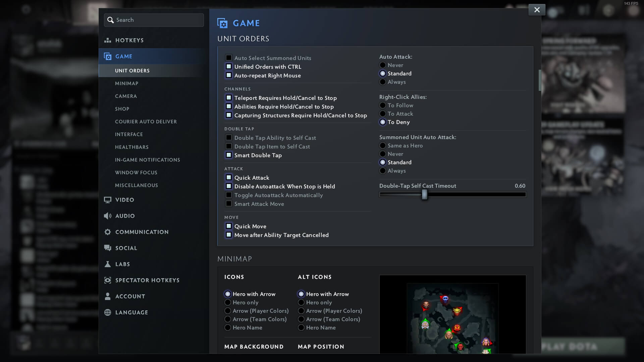644x362 pixels.
Task: Enable Smart Attack Move
Action: (229, 203)
